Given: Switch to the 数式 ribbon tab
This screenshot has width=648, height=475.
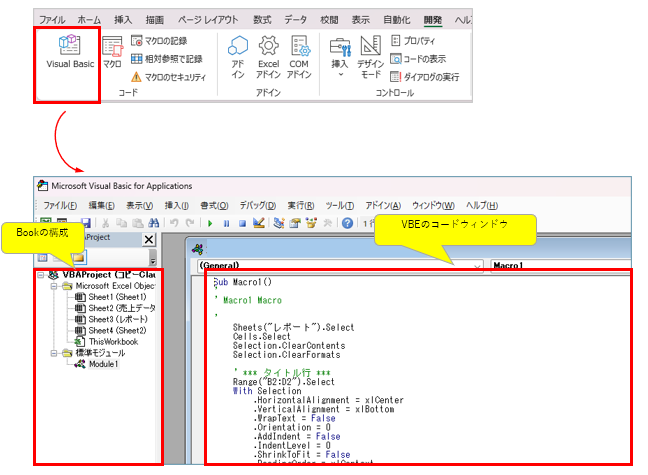Looking at the screenshot, I should 262,19.
